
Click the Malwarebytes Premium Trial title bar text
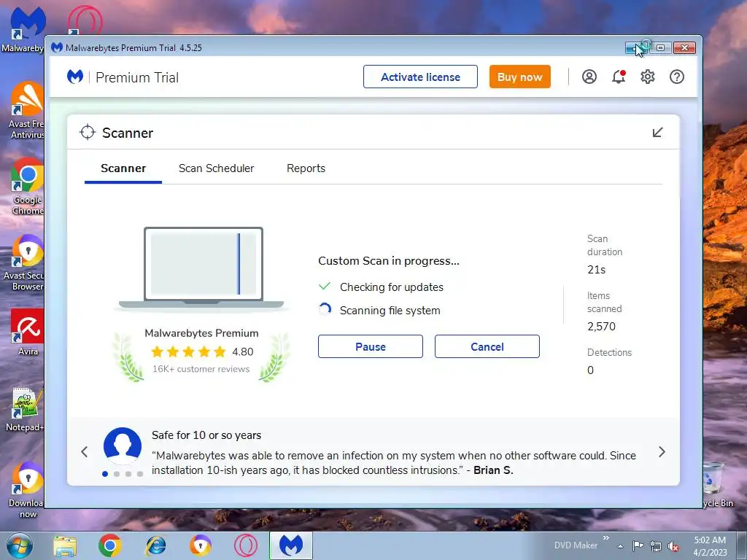(x=134, y=47)
